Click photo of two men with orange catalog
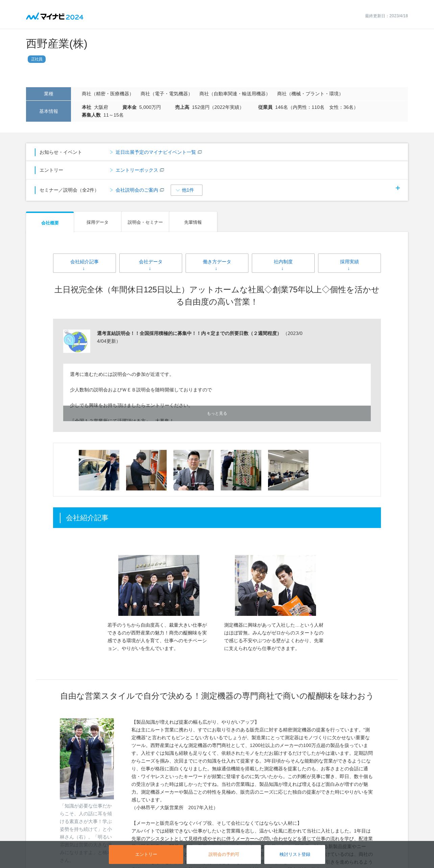 tap(275, 585)
